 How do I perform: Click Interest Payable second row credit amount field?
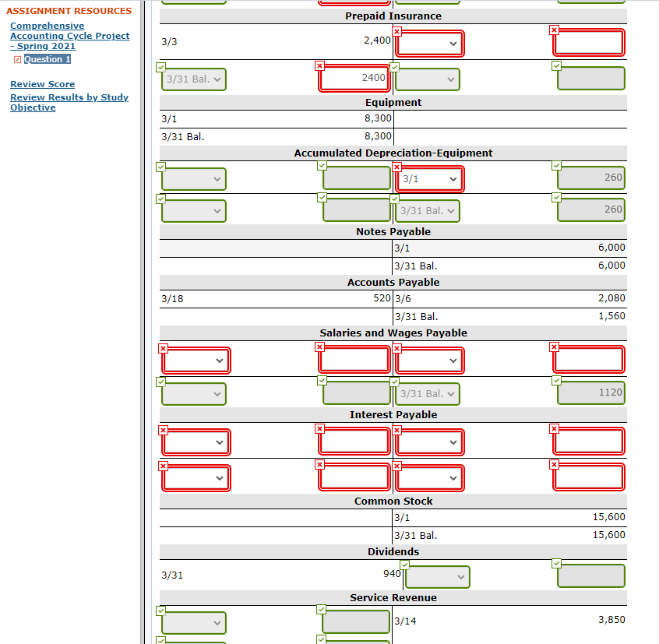(x=589, y=477)
